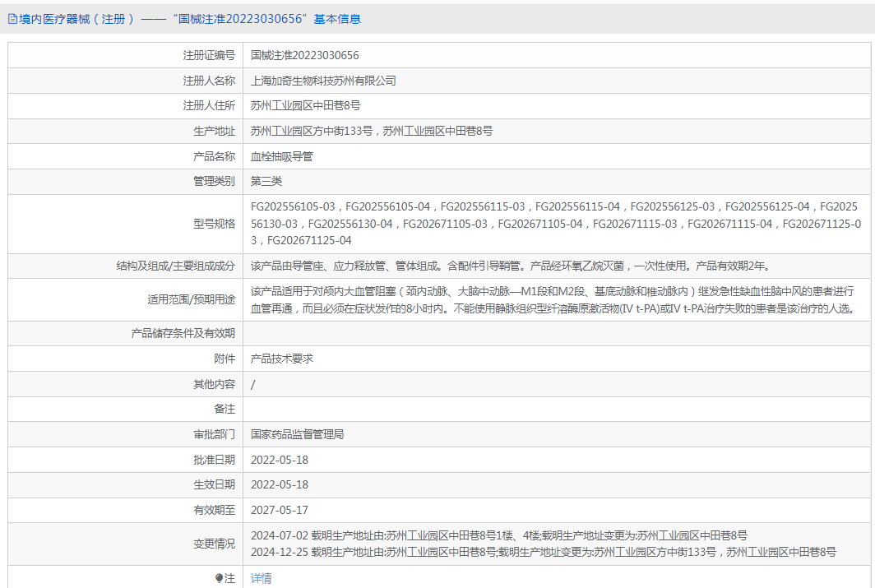Select the 生产地址 value with 方中街133号
Image resolution: width=875 pixels, height=588 pixels.
372,131
